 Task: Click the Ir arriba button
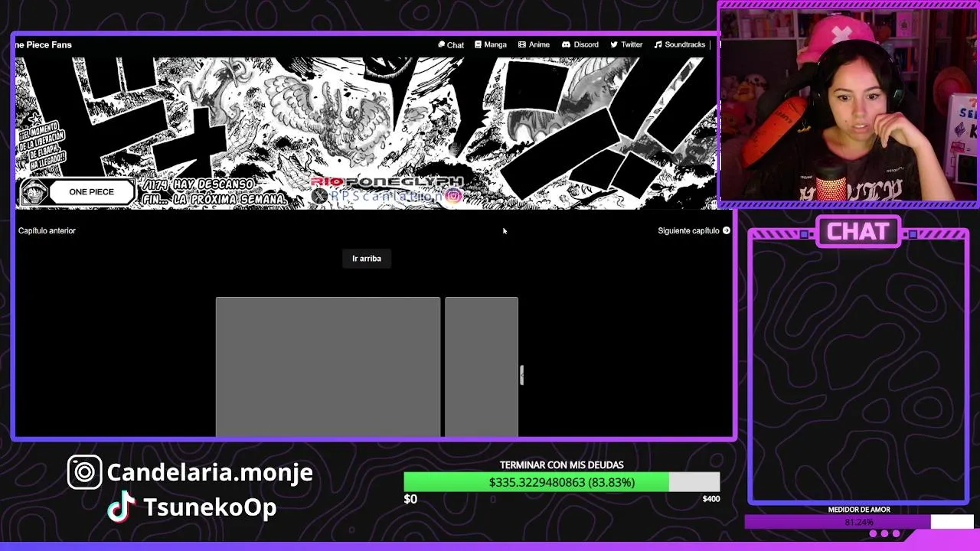point(366,259)
